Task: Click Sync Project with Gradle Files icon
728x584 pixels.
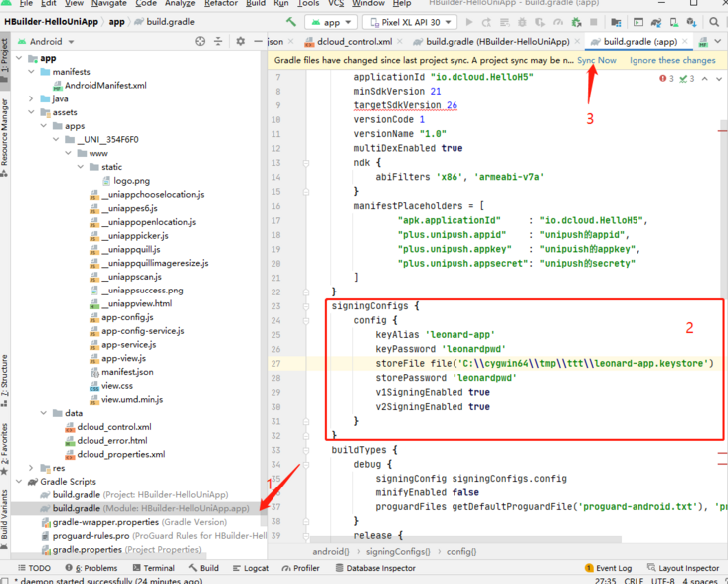Action: [x=656, y=22]
